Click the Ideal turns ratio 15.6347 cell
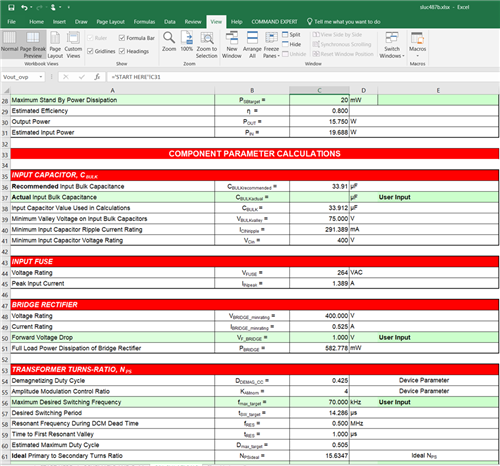The width and height of the screenshot is (500, 466). pos(319,456)
